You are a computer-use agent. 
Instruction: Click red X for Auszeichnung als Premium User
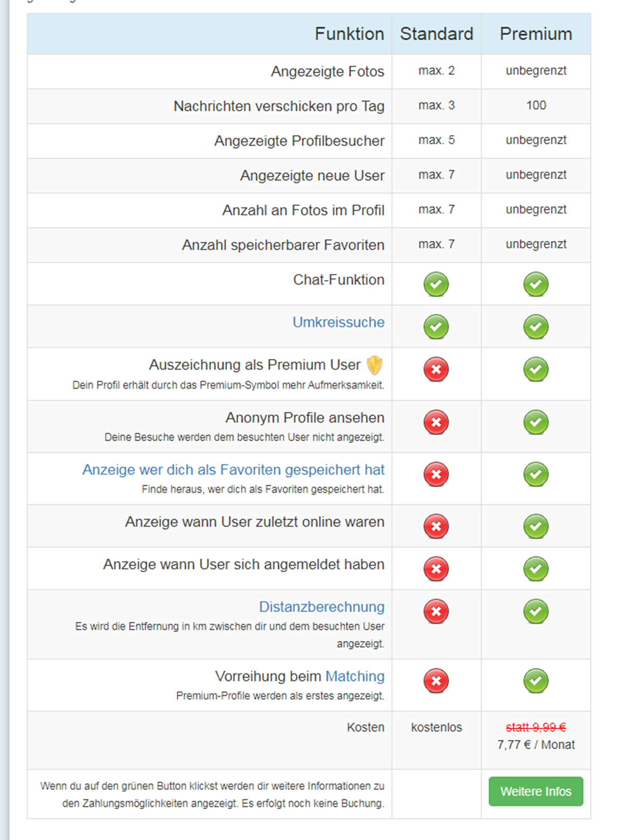436,370
